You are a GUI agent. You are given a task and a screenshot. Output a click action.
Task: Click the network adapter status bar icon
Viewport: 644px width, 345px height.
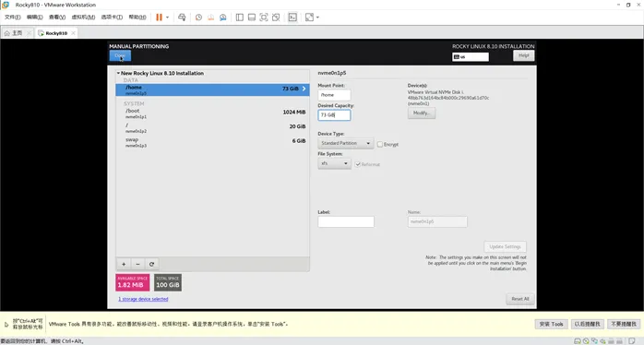(x=594, y=341)
